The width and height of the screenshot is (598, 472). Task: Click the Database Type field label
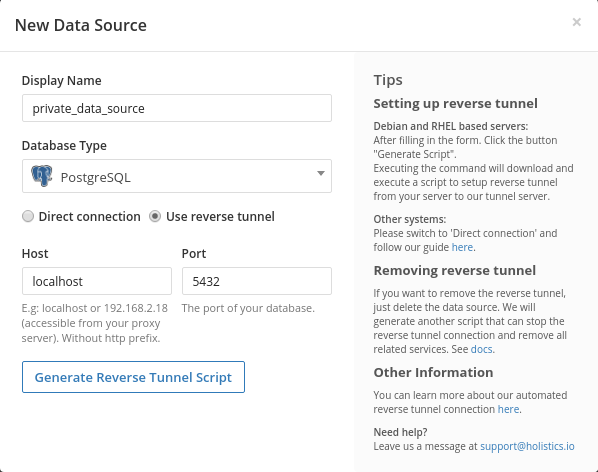tap(64, 146)
